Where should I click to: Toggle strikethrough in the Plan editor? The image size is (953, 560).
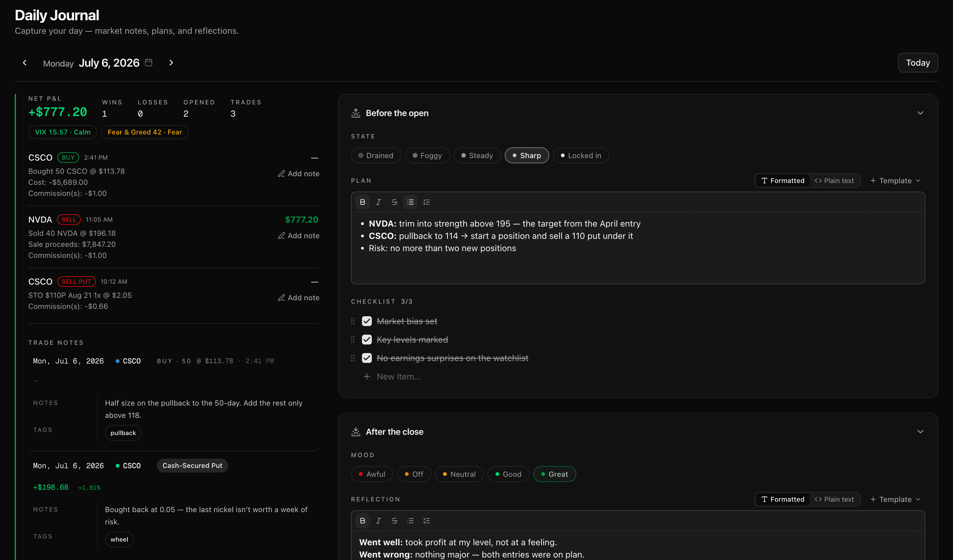(x=395, y=202)
